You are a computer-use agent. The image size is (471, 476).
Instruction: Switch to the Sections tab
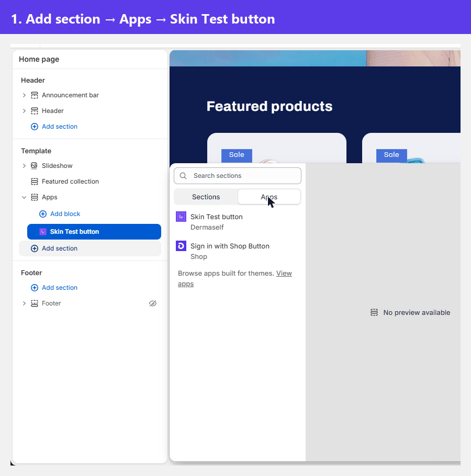coord(206,197)
